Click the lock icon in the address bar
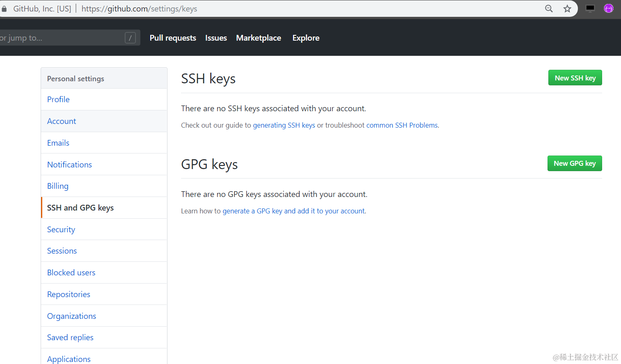The image size is (621, 364). click(x=4, y=9)
